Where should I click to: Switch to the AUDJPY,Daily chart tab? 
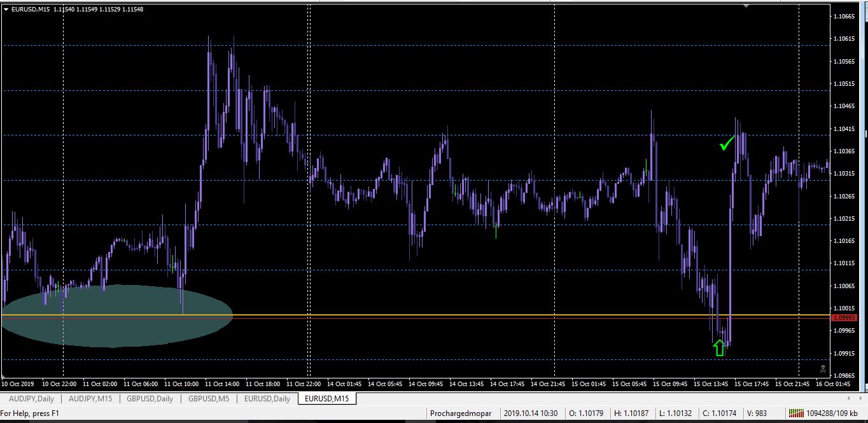[x=32, y=399]
